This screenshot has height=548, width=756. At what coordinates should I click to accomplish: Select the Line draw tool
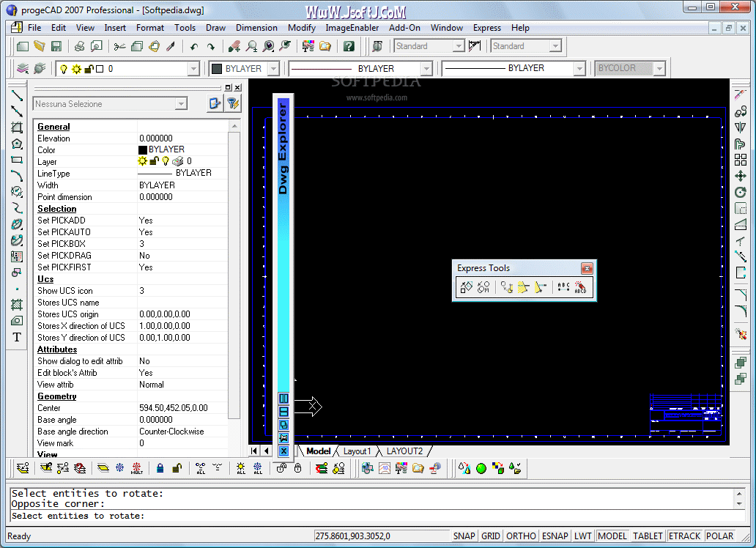[x=17, y=95]
